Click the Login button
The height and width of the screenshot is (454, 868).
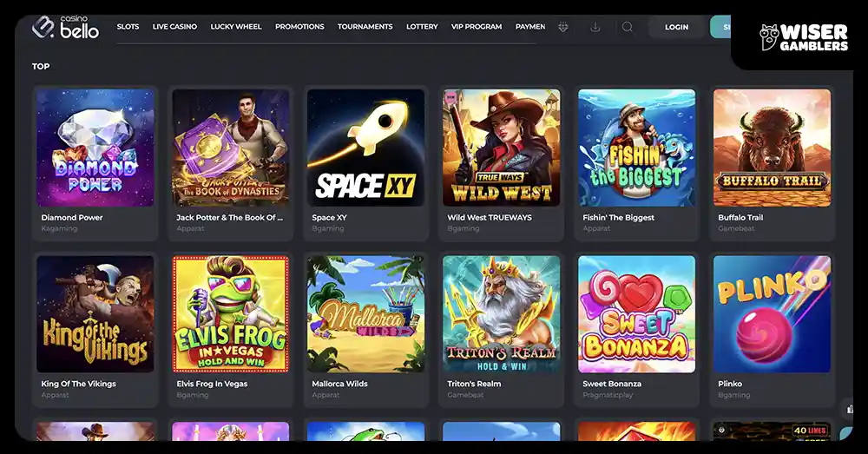point(676,27)
